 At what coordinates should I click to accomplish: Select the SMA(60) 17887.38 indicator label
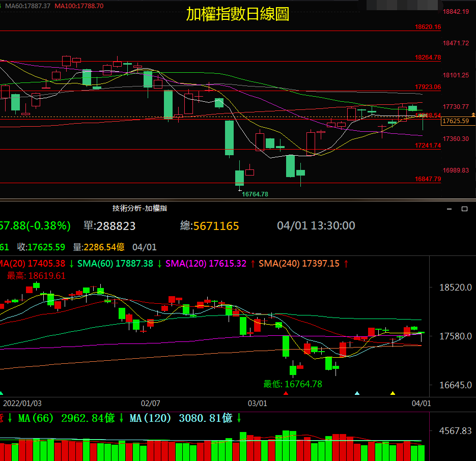[x=115, y=264]
